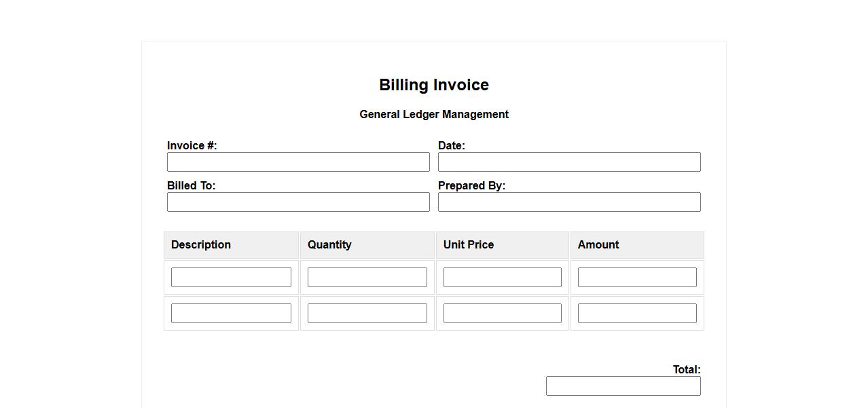Focus the Date input field
The height and width of the screenshot is (408, 868).
coord(569,162)
